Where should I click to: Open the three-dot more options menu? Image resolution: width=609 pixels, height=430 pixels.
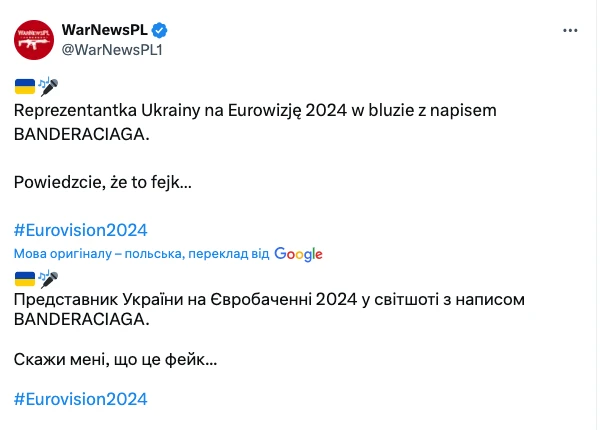570,30
